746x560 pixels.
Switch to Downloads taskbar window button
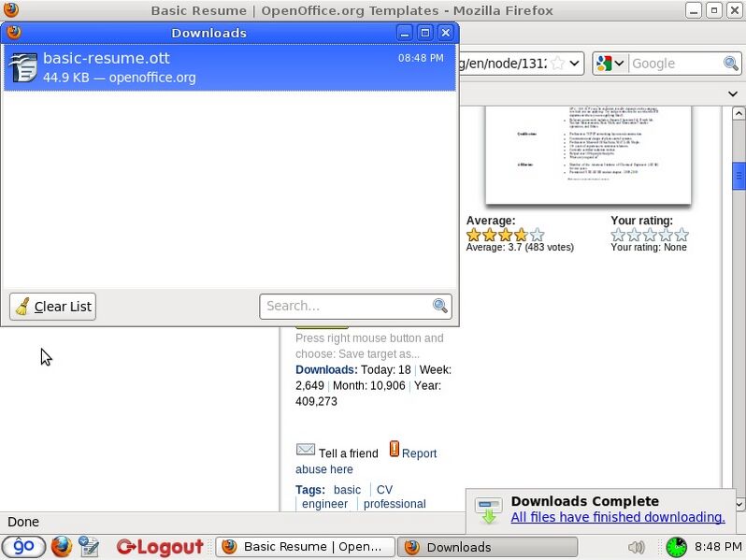(488, 547)
